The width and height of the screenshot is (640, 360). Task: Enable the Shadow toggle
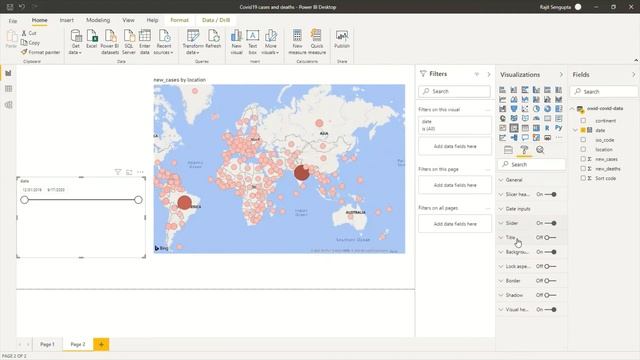coord(551,295)
